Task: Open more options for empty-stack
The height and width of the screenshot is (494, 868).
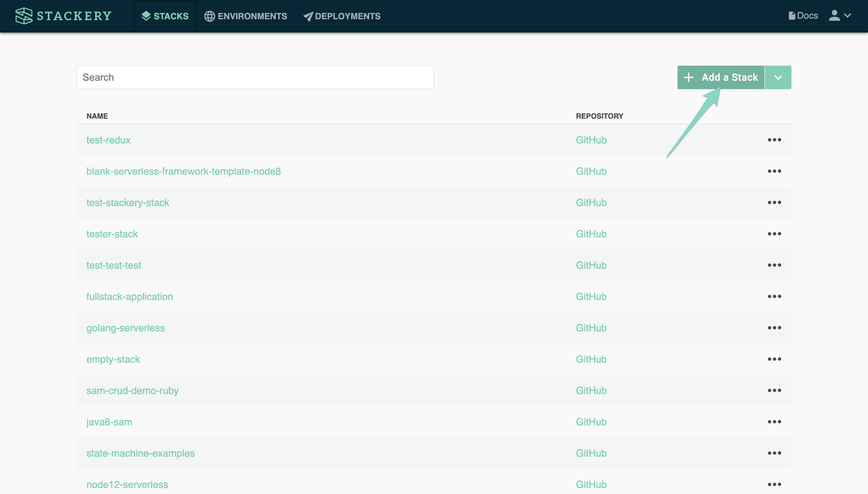Action: (x=774, y=359)
